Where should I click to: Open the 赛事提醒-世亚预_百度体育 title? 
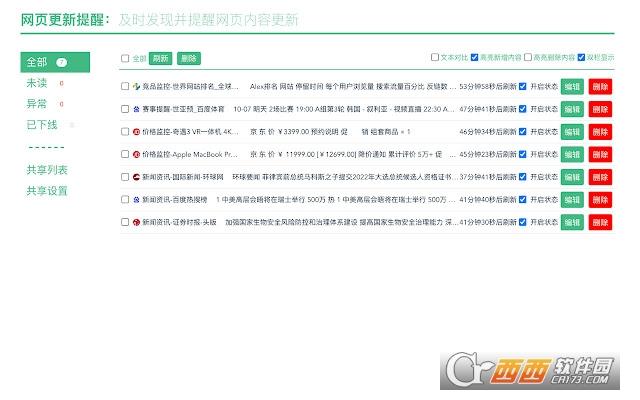coord(183,109)
